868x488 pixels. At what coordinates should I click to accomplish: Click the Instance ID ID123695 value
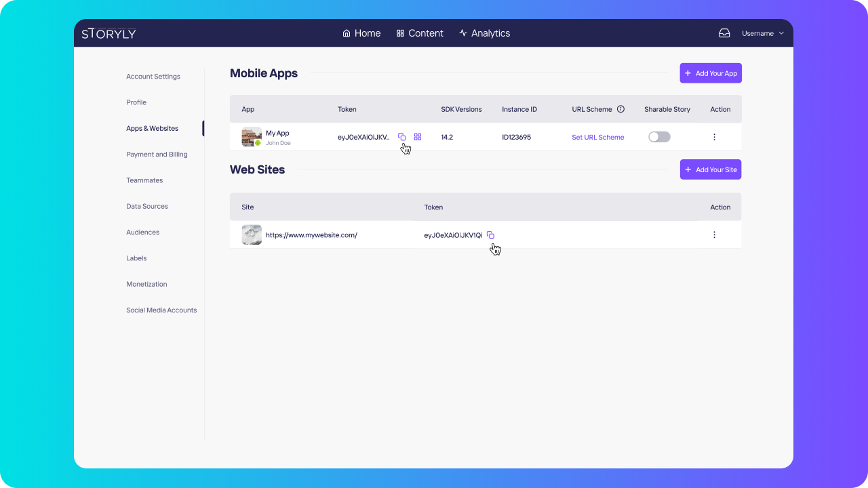click(517, 137)
